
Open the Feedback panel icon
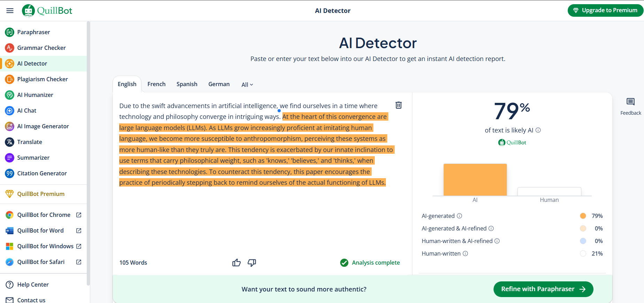coord(630,102)
